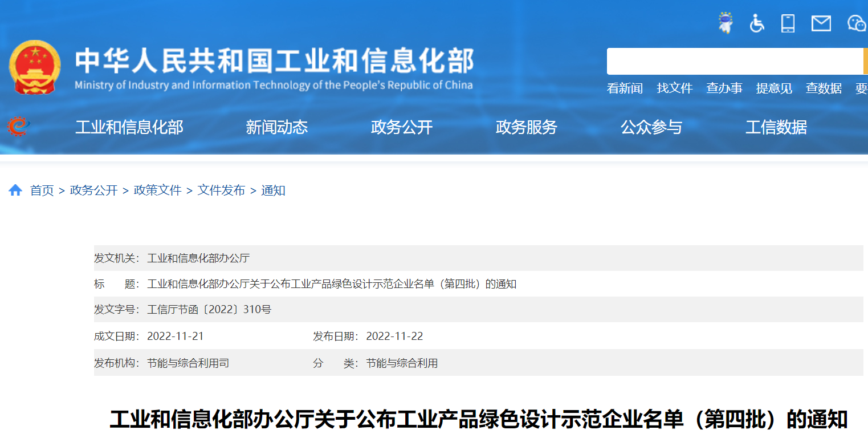Click publishing body 节能与综合利用司

[188, 363]
